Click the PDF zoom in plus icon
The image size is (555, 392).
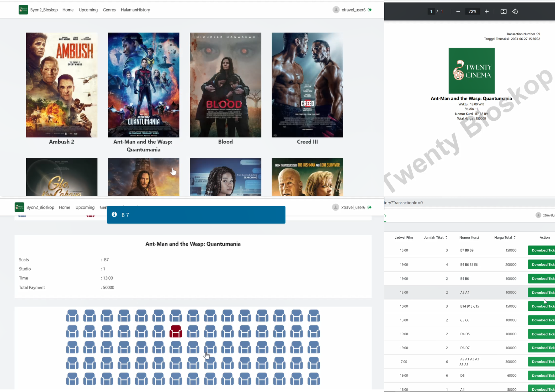click(x=487, y=11)
